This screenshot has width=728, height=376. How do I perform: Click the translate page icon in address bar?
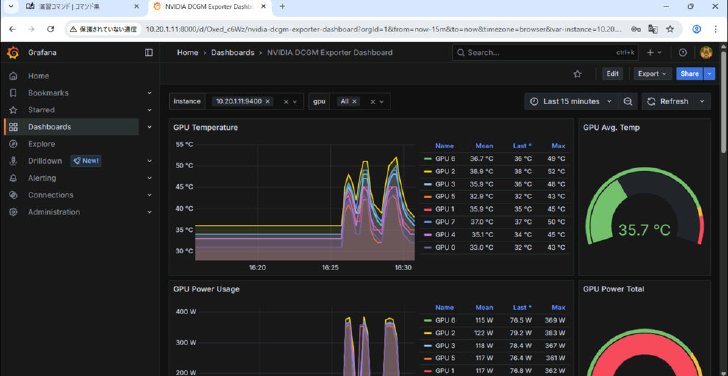point(653,29)
